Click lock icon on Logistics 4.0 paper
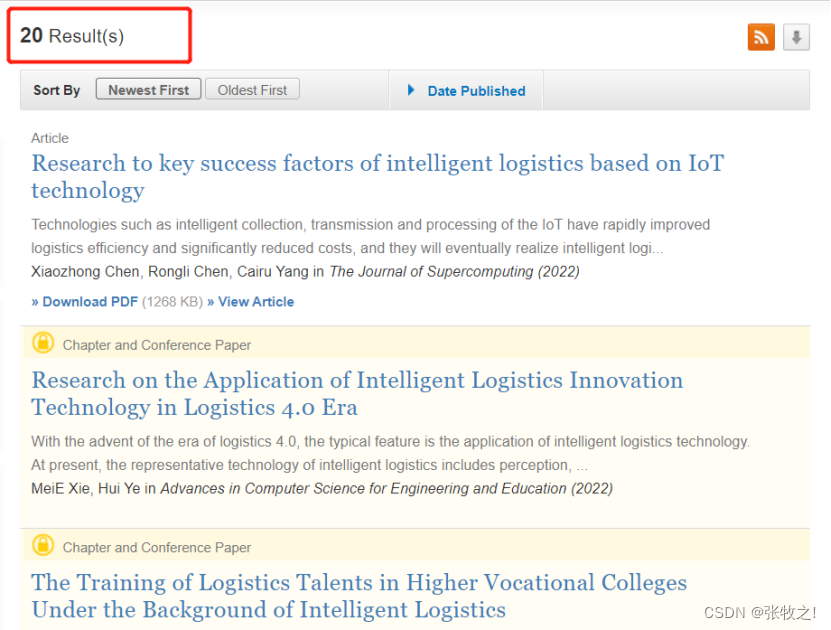 [x=43, y=343]
